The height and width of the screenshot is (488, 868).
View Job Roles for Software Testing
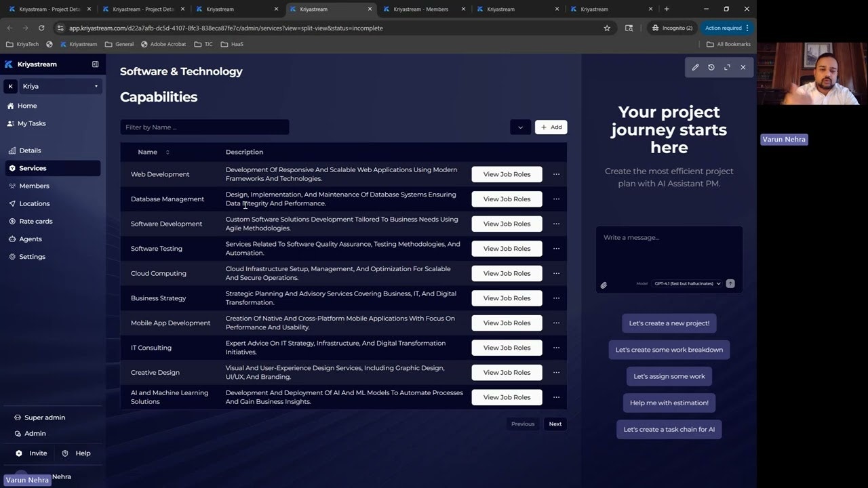tap(507, 249)
